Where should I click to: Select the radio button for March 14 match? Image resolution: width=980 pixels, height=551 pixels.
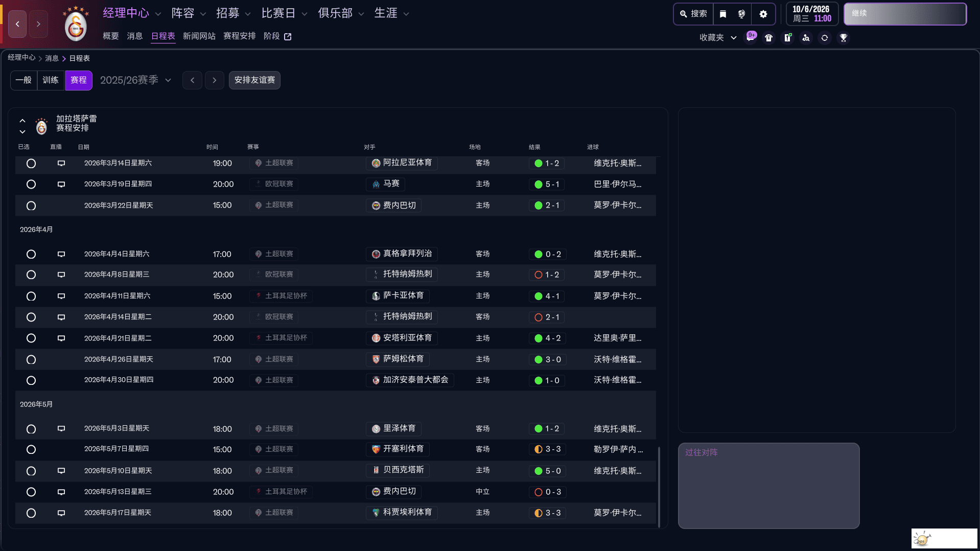click(31, 164)
